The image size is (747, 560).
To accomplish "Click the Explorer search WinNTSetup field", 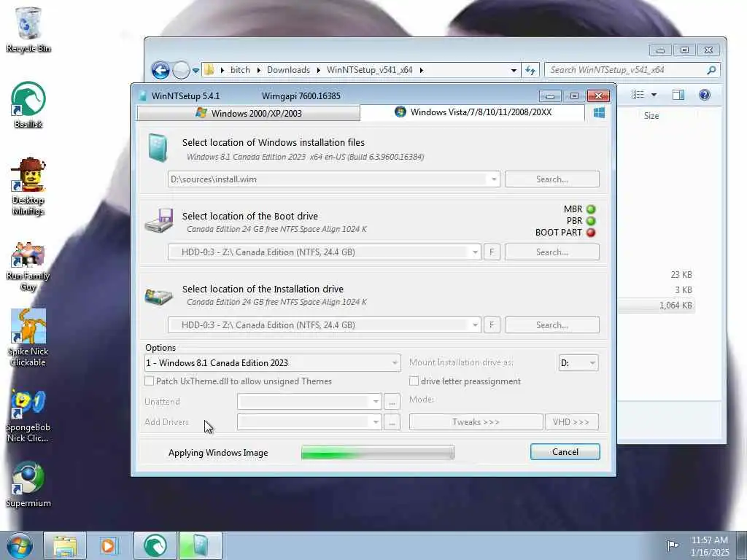I will [x=632, y=70].
